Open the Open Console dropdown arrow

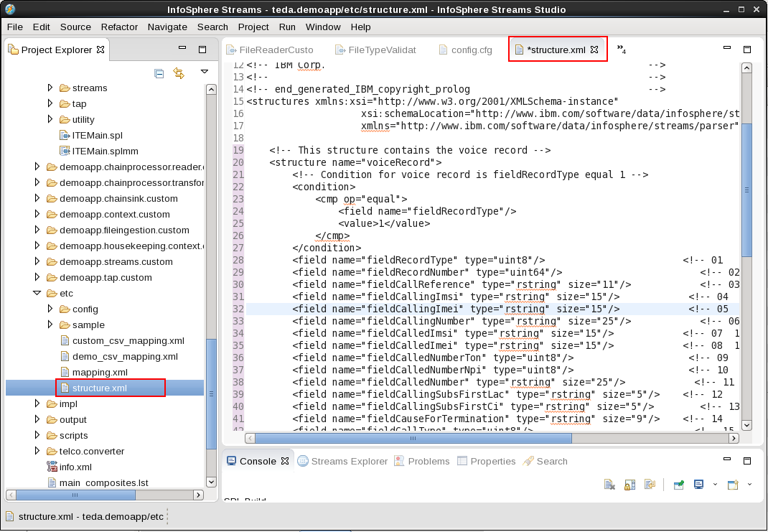[x=749, y=485]
